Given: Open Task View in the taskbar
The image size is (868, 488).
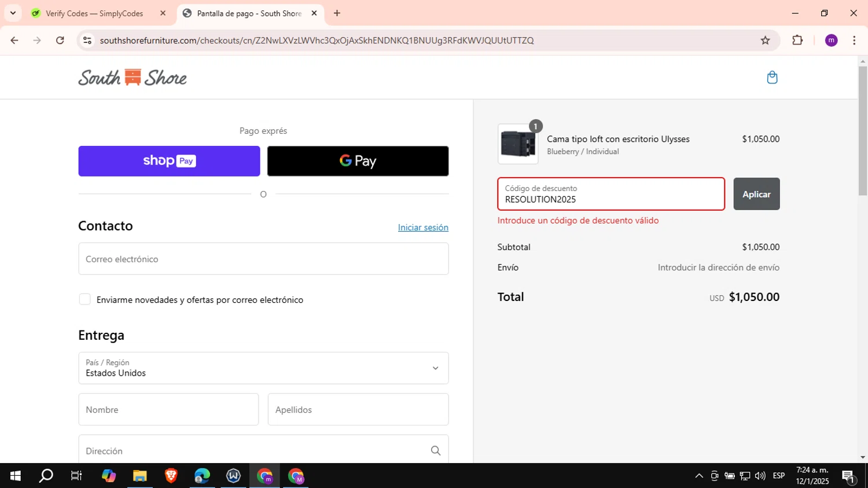Looking at the screenshot, I should coord(76,476).
